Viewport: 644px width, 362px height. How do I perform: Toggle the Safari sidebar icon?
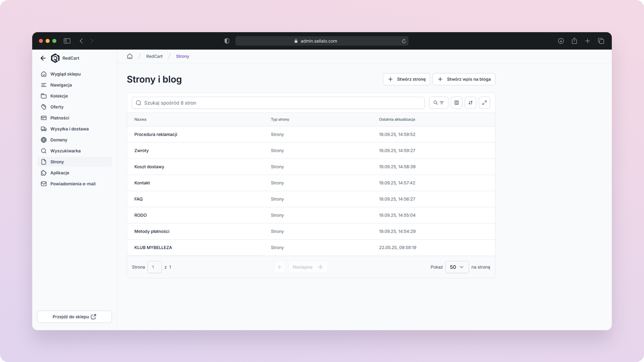click(67, 41)
